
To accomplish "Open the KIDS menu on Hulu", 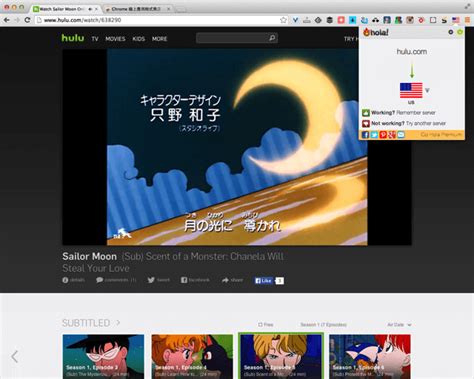I will 139,39.
